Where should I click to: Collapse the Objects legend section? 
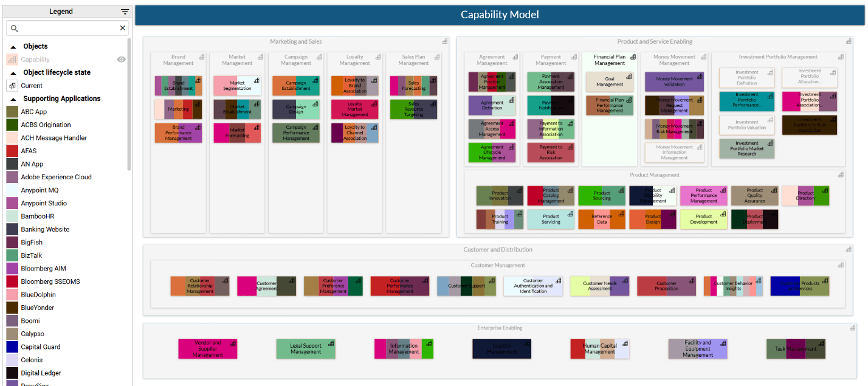[13, 47]
